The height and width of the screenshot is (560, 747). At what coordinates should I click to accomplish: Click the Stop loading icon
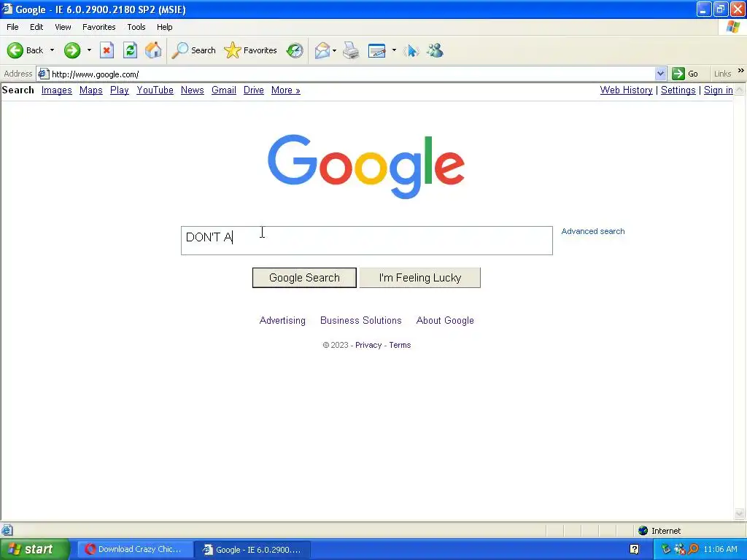coord(107,50)
